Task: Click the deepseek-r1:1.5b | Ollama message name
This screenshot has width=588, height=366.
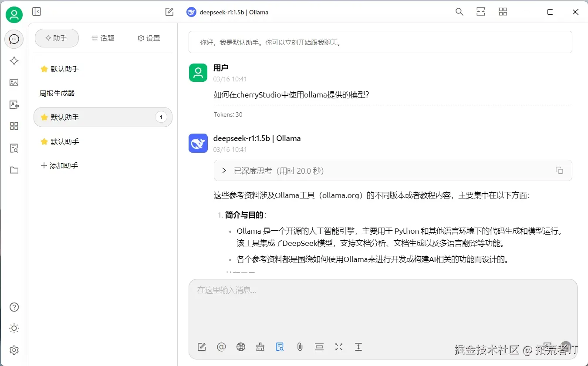Action: coord(257,138)
